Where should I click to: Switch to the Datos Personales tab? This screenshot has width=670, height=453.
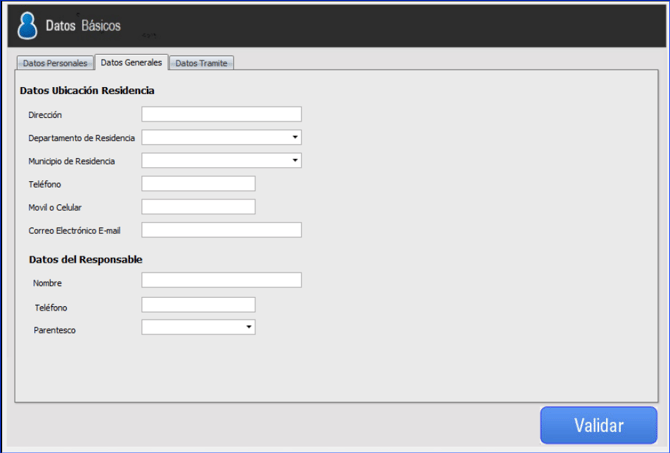pyautogui.click(x=55, y=63)
